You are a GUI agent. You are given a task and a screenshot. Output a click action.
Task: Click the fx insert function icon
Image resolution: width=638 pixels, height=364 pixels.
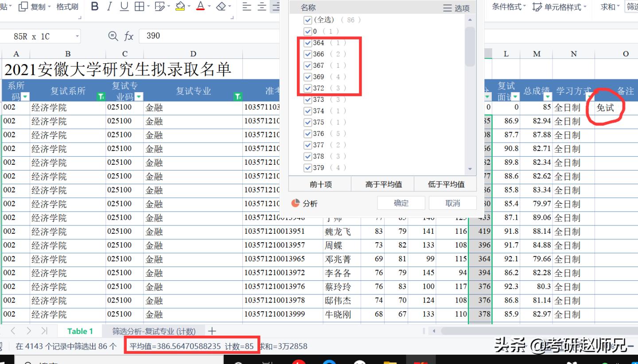(x=129, y=36)
